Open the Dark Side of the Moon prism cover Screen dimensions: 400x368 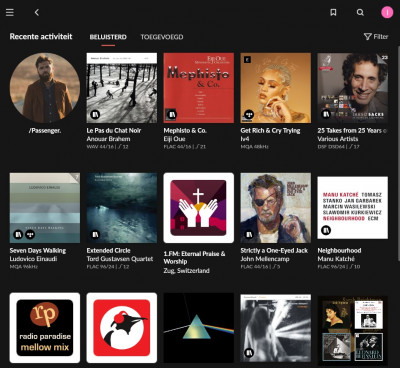coord(199,328)
